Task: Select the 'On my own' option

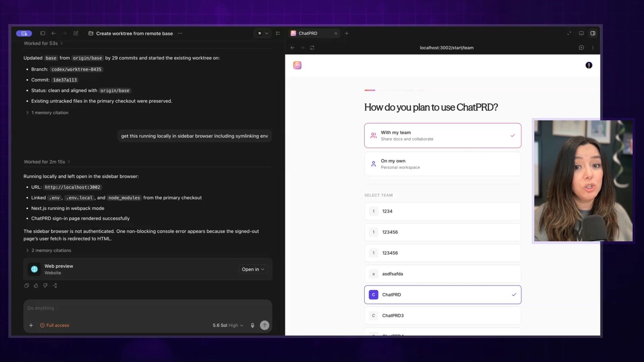Action: (443, 164)
